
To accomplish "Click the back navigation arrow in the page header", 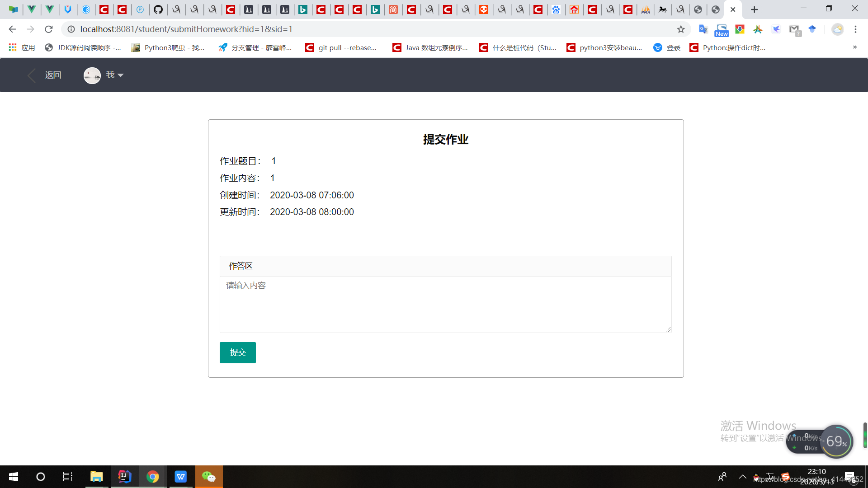I will click(31, 75).
